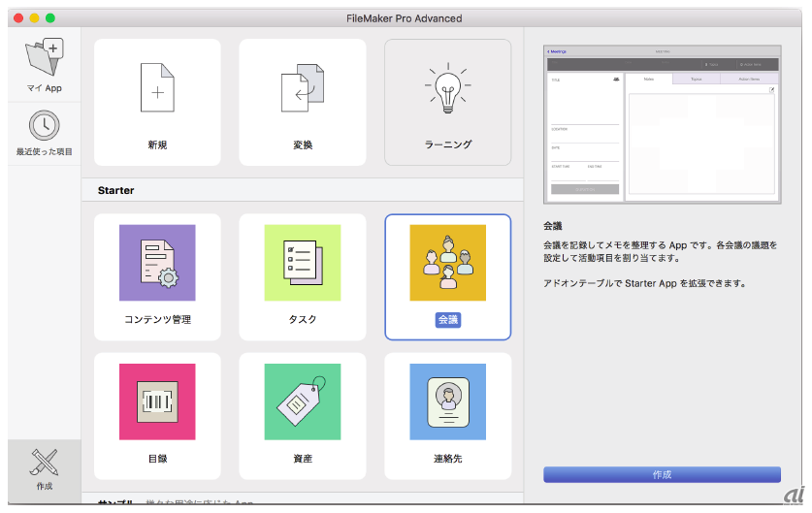This screenshot has height=513, width=812.
Task: Click the 変換 convert documents icon
Action: click(x=303, y=87)
